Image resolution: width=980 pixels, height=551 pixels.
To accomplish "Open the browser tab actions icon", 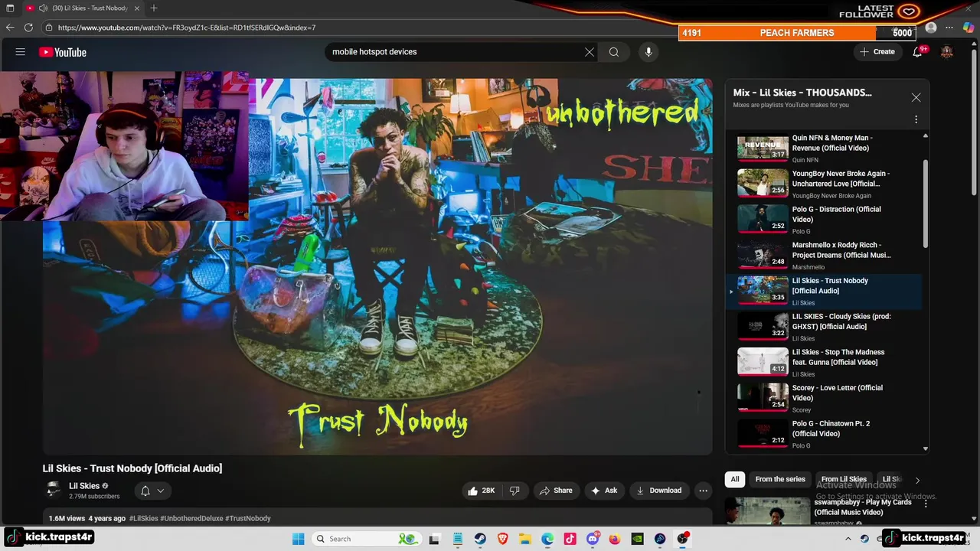I will point(10,8).
